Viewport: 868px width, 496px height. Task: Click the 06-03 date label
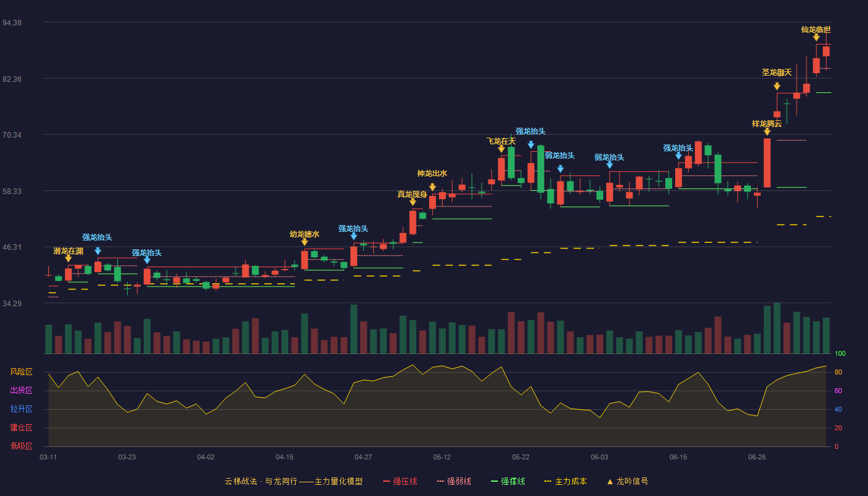600,457
